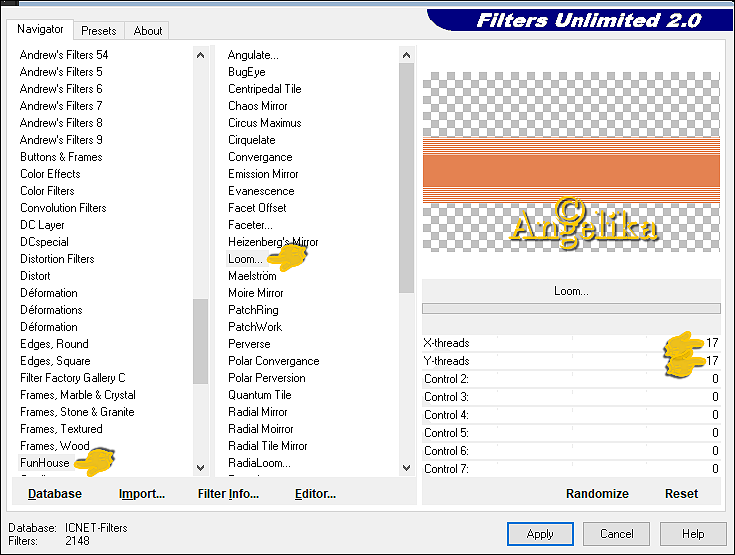
Task: Select the Navigator tab
Action: 40,29
